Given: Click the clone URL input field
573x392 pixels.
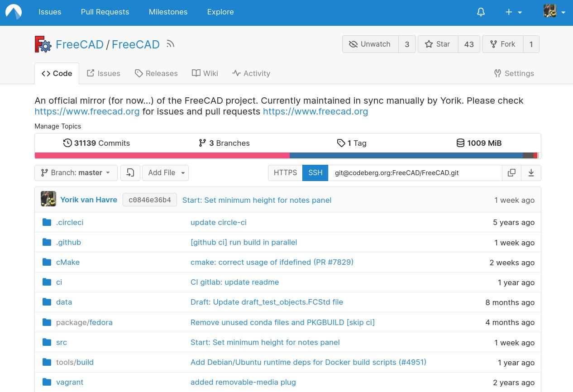Looking at the screenshot, I should [x=415, y=173].
